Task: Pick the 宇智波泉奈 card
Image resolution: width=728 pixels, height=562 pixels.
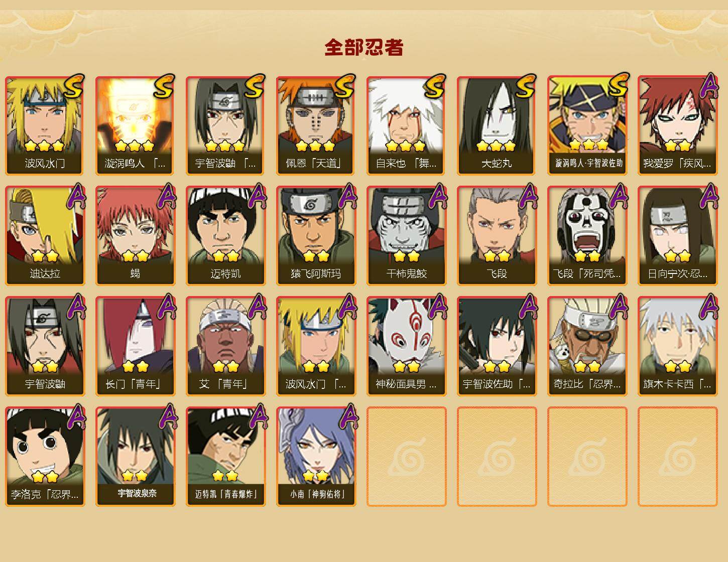Action: [x=135, y=457]
